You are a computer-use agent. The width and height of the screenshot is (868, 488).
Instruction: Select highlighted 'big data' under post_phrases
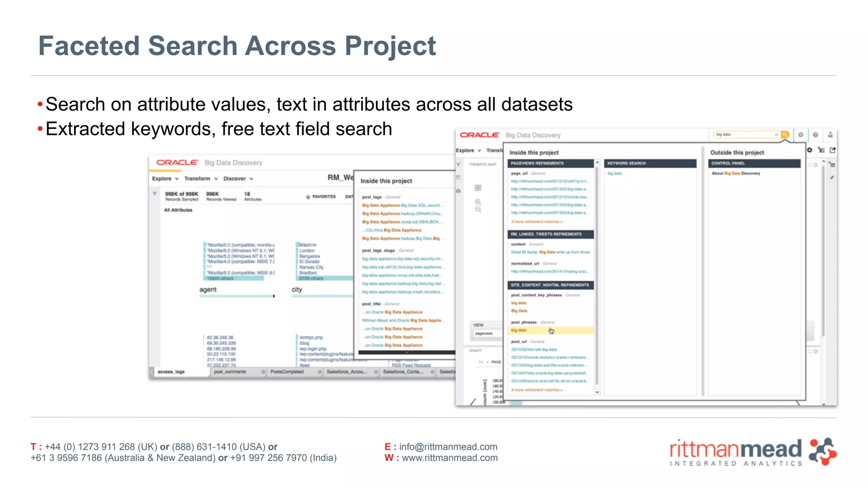(x=519, y=330)
